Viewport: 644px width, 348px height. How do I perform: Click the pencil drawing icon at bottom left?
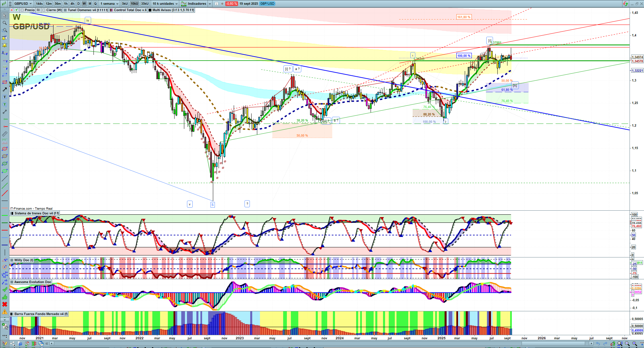point(5,344)
